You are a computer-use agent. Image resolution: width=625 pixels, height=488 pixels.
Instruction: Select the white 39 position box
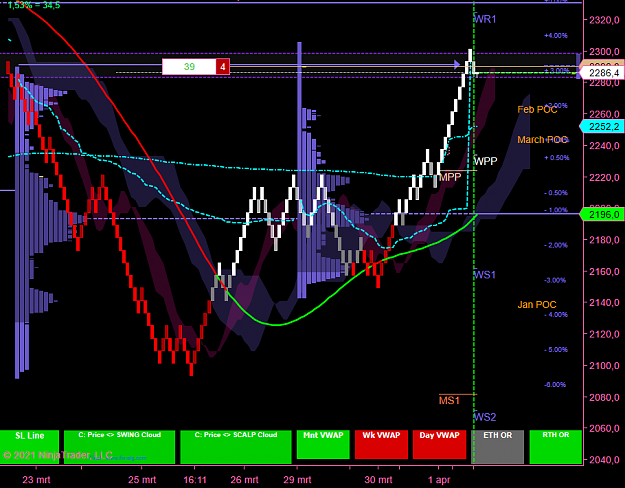(189, 67)
